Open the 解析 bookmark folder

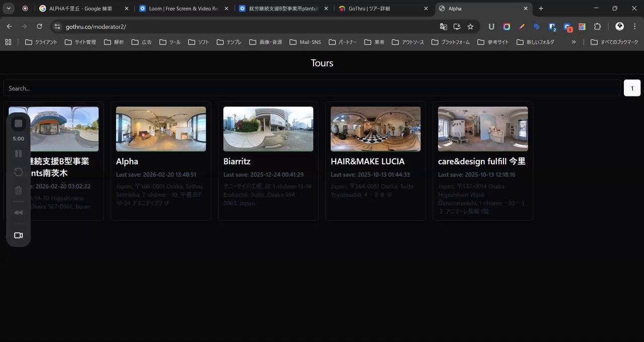pos(114,42)
